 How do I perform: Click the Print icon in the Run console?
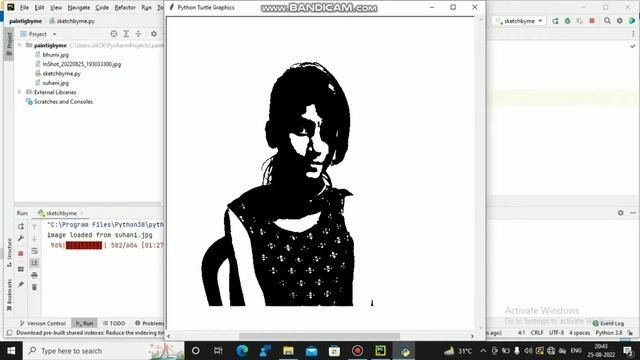click(34, 275)
